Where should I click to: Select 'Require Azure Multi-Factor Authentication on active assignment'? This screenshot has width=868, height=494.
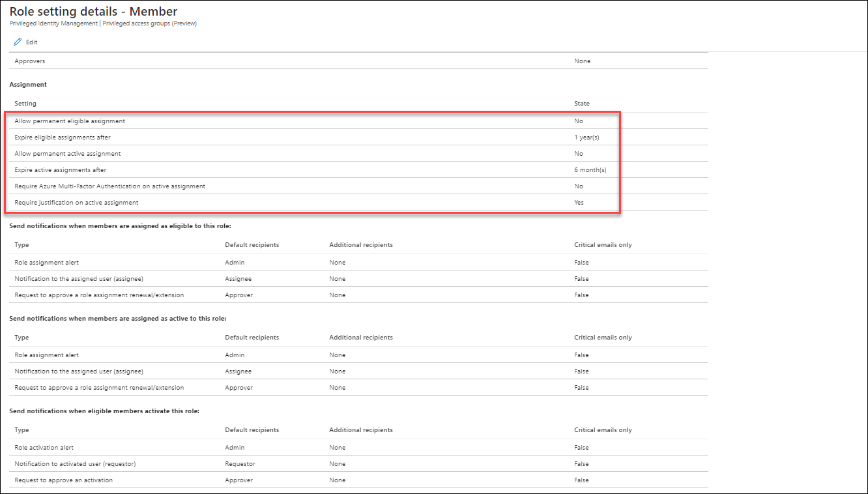[x=109, y=186]
